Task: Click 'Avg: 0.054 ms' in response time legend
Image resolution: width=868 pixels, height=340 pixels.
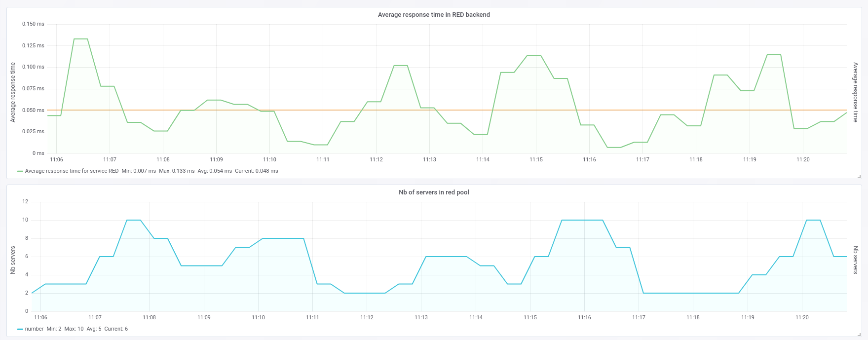Action: coord(215,171)
